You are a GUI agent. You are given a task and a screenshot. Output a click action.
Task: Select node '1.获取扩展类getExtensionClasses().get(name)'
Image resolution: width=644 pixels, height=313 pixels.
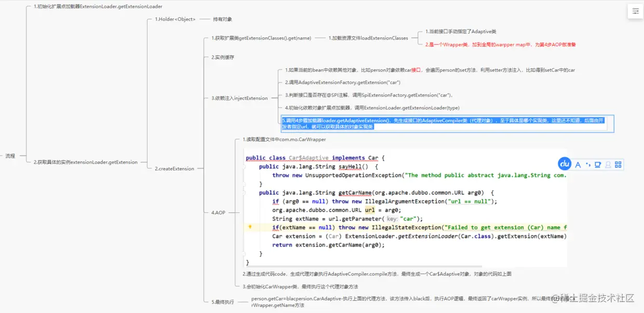coord(261,38)
